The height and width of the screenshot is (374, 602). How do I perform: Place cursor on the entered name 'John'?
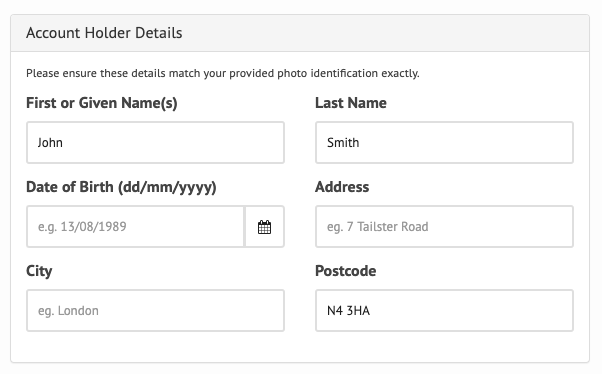point(50,143)
